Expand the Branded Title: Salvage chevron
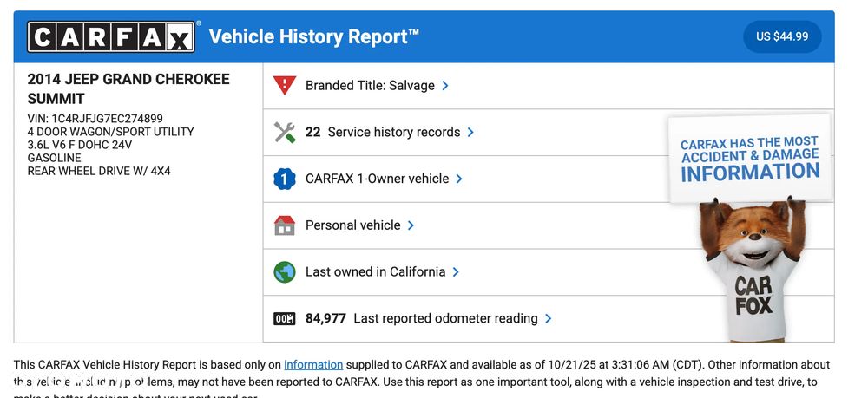 (x=445, y=86)
